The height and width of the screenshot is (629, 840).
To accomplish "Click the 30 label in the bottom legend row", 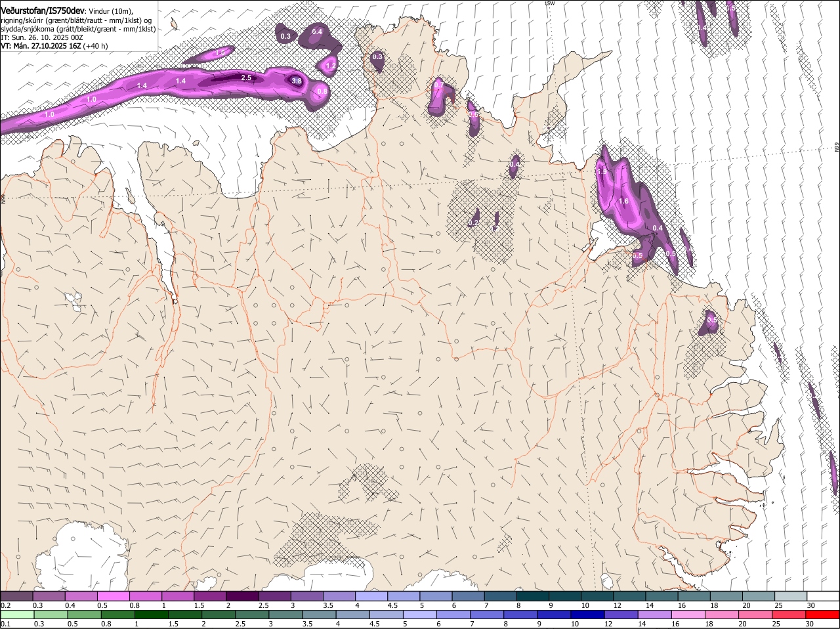I will click(x=809, y=624).
